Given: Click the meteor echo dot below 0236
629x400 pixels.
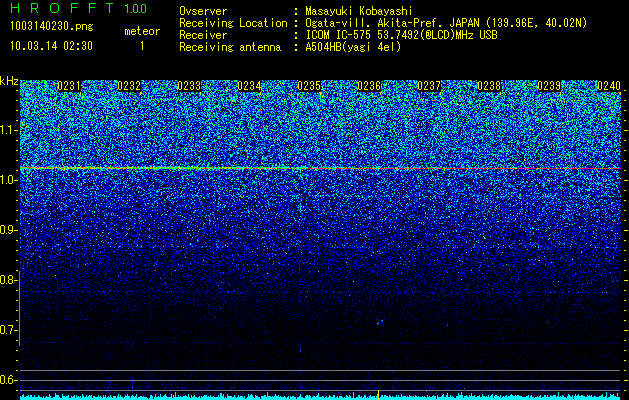Looking at the screenshot, I should (x=380, y=322).
